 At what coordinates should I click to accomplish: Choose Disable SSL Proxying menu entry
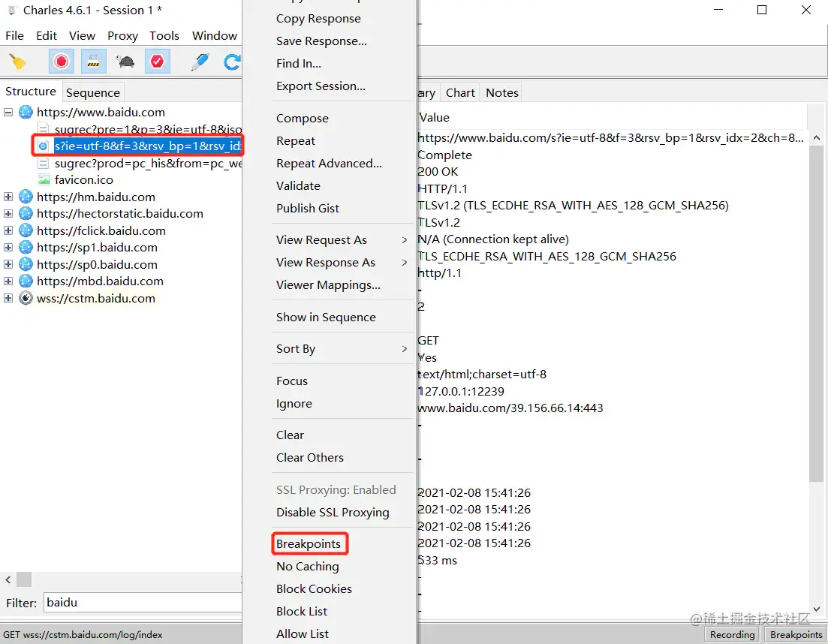coord(332,513)
